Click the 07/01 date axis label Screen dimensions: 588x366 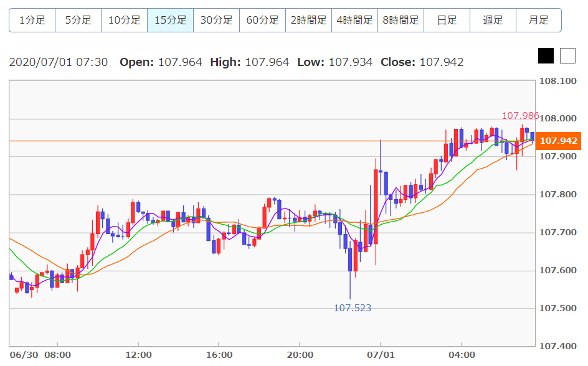[381, 355]
